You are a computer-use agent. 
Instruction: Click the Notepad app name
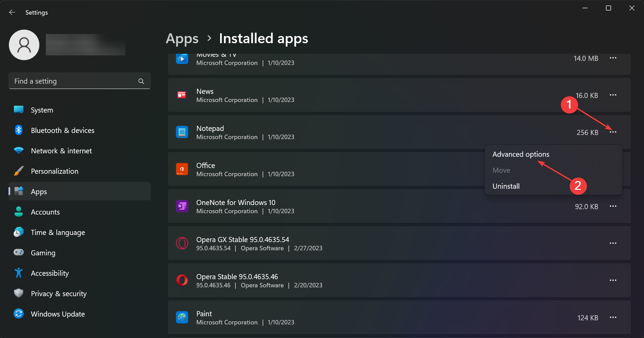(x=210, y=129)
